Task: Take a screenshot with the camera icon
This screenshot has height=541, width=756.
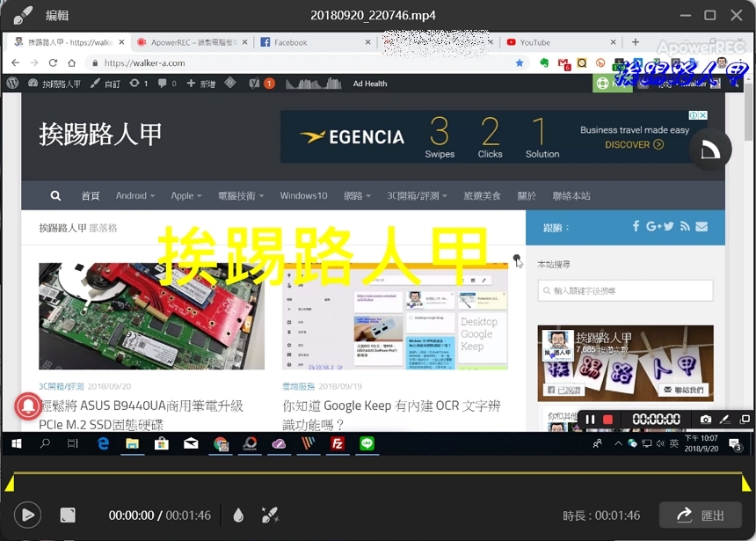Action: click(x=705, y=420)
